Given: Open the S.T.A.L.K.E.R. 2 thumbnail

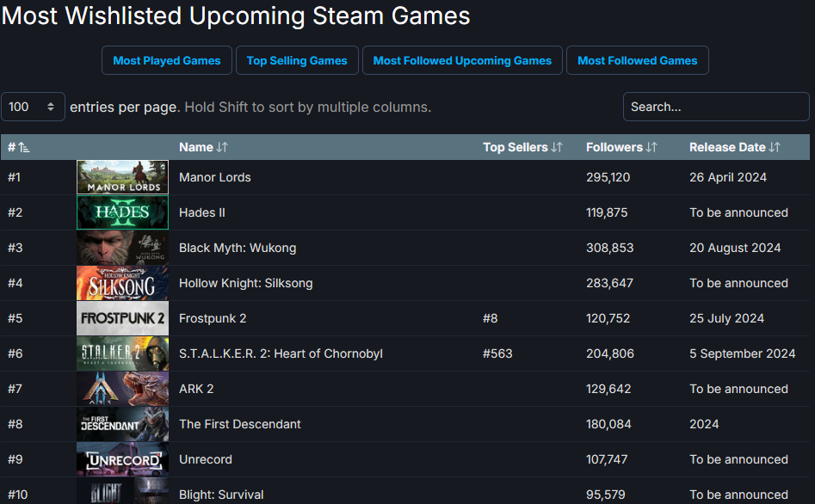Looking at the screenshot, I should (x=123, y=353).
